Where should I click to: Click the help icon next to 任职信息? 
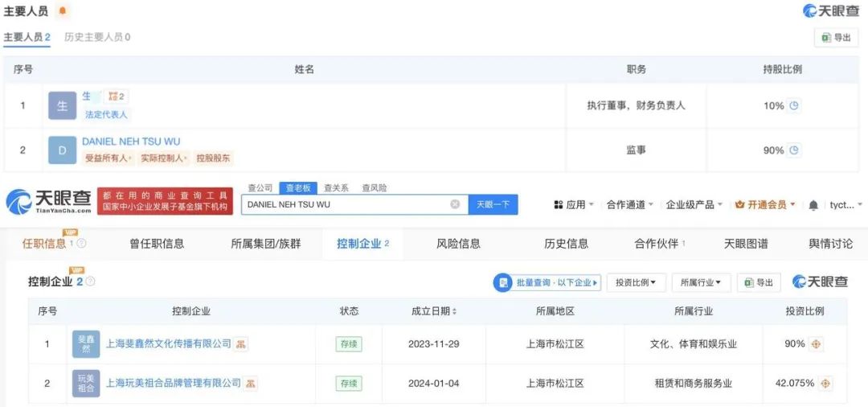click(81, 244)
